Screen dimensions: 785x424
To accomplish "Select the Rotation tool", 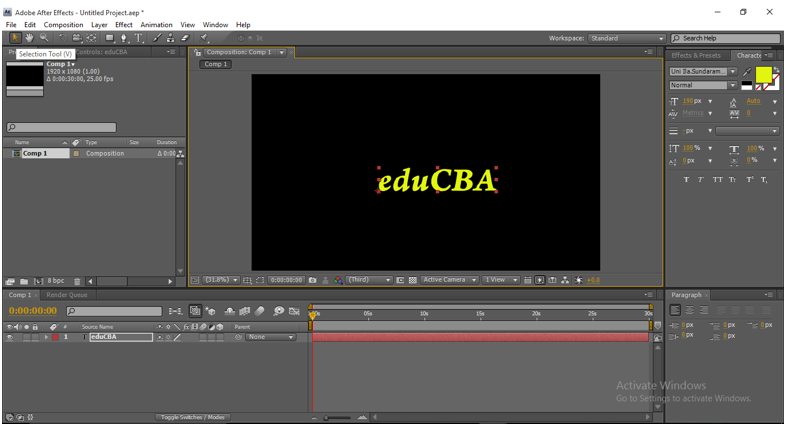I will point(63,38).
